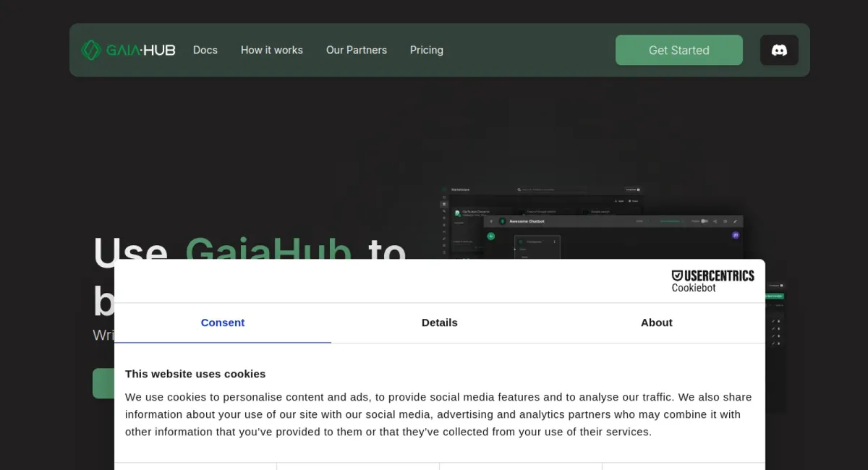Open the Discord icon button
This screenshot has width=868, height=470.
[x=779, y=50]
